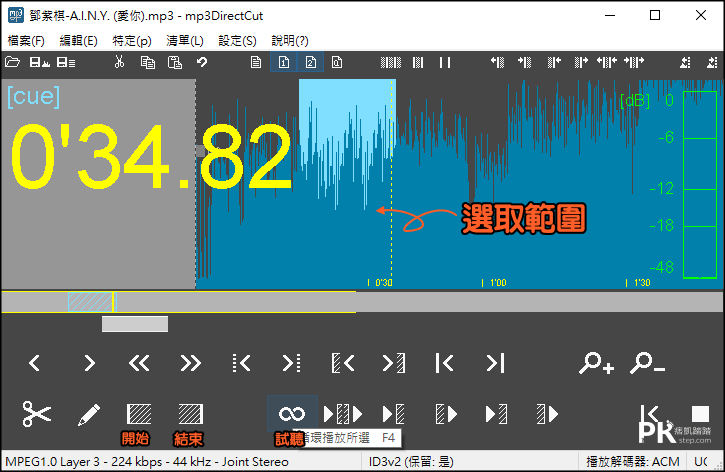Click the 播放解碼器: ACM status entry

tap(633, 462)
